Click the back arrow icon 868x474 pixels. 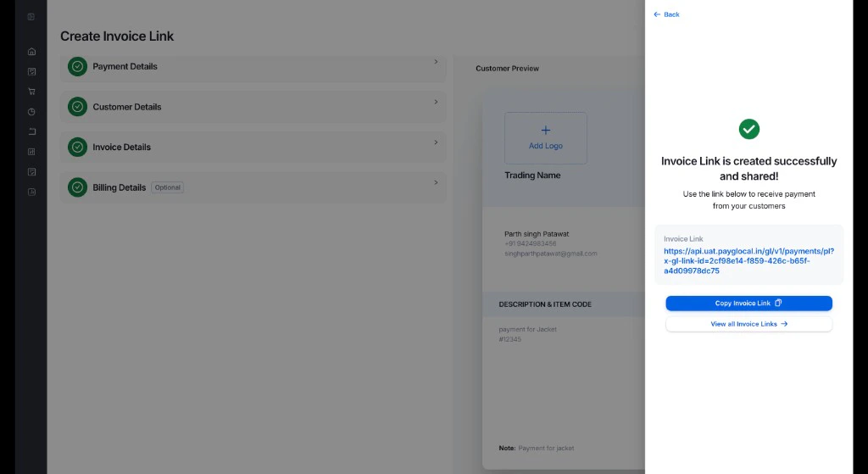(x=657, y=14)
